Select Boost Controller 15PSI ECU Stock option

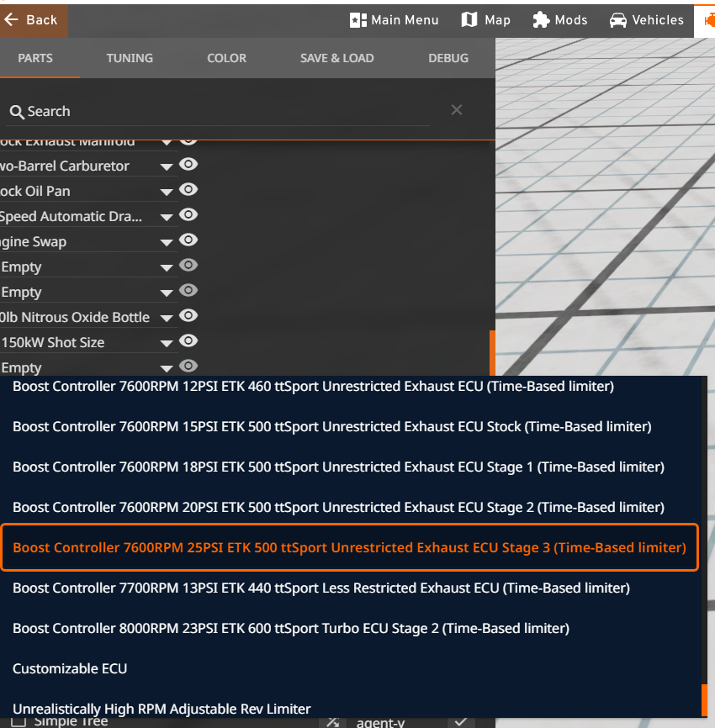click(350, 427)
